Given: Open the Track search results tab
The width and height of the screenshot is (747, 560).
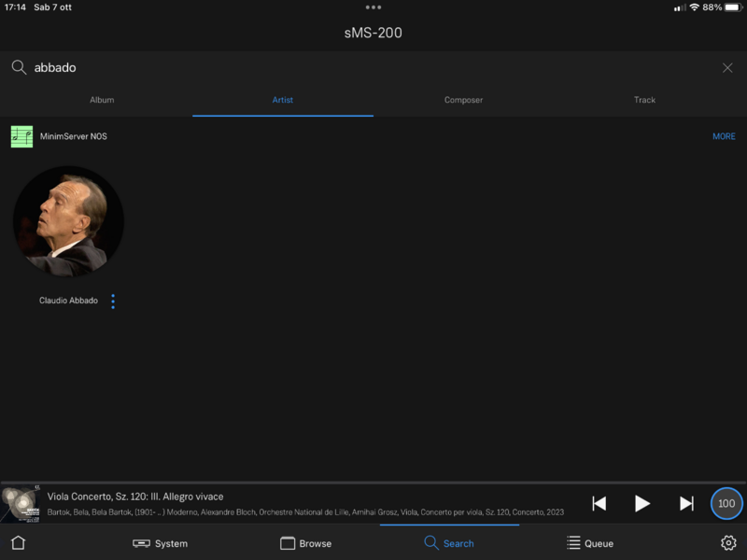Looking at the screenshot, I should click(x=643, y=100).
